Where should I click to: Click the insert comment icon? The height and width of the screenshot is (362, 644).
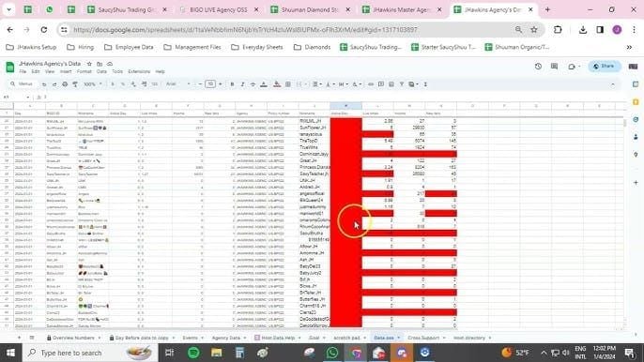point(381,84)
